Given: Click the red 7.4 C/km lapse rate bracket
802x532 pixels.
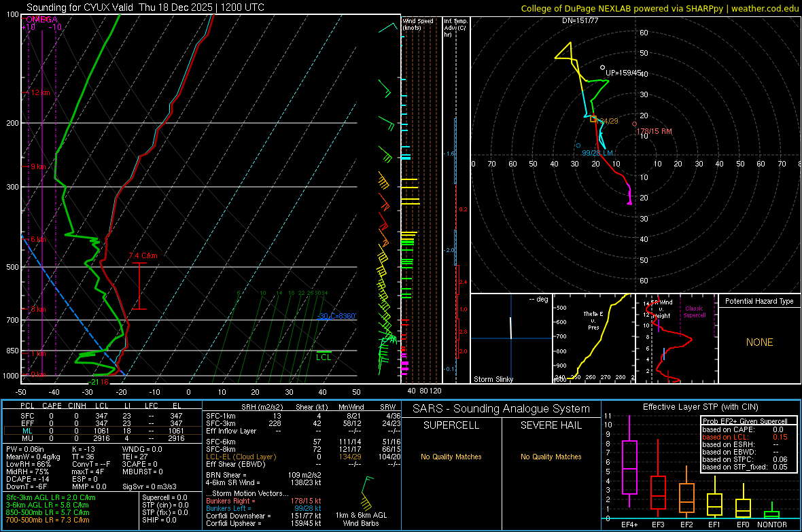Looking at the screenshot, I should (x=139, y=285).
